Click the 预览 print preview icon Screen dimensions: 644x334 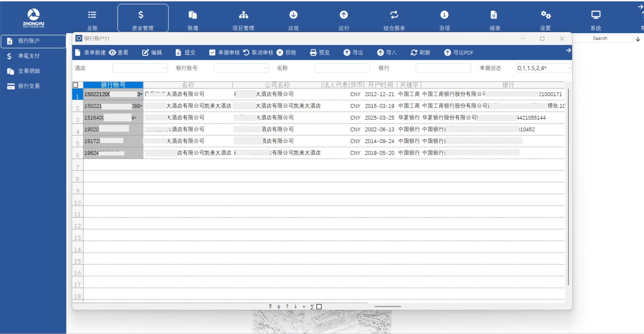tap(313, 53)
